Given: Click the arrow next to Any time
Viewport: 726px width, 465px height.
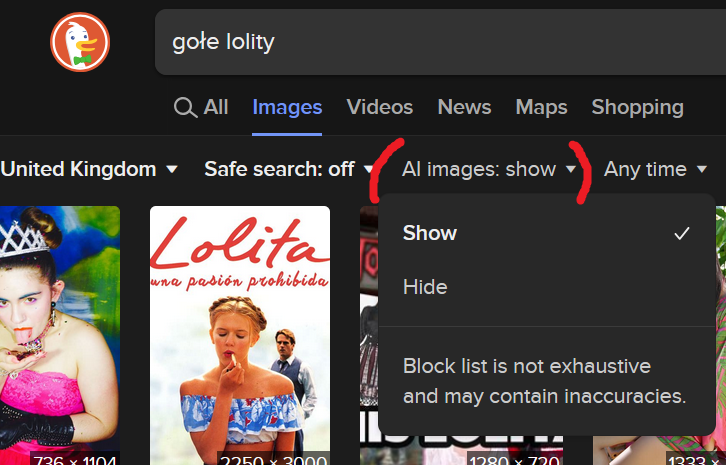Looking at the screenshot, I should [702, 170].
